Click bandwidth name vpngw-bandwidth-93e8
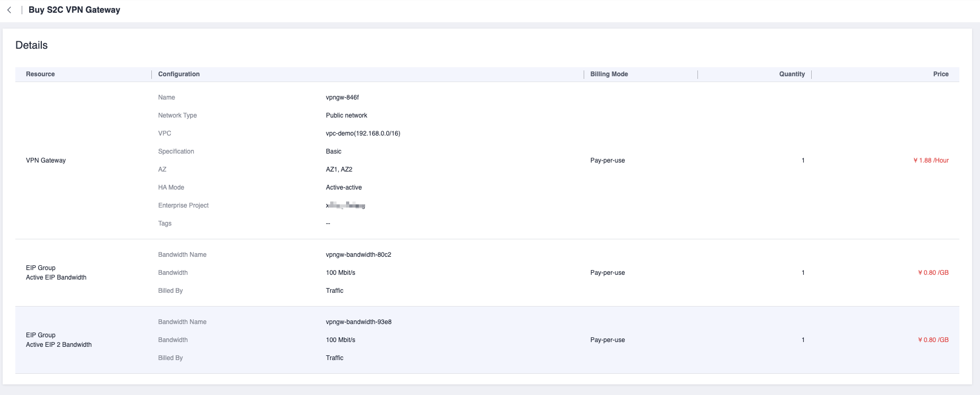This screenshot has height=395, width=980. click(358, 322)
